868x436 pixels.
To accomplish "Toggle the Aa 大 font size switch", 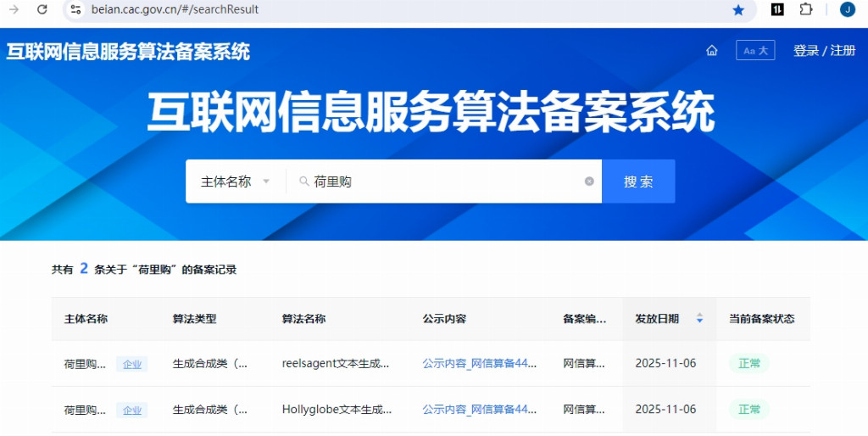I will tap(754, 51).
